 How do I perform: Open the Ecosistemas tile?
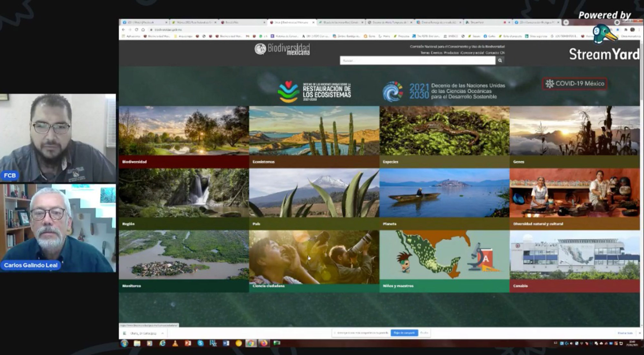(x=314, y=137)
